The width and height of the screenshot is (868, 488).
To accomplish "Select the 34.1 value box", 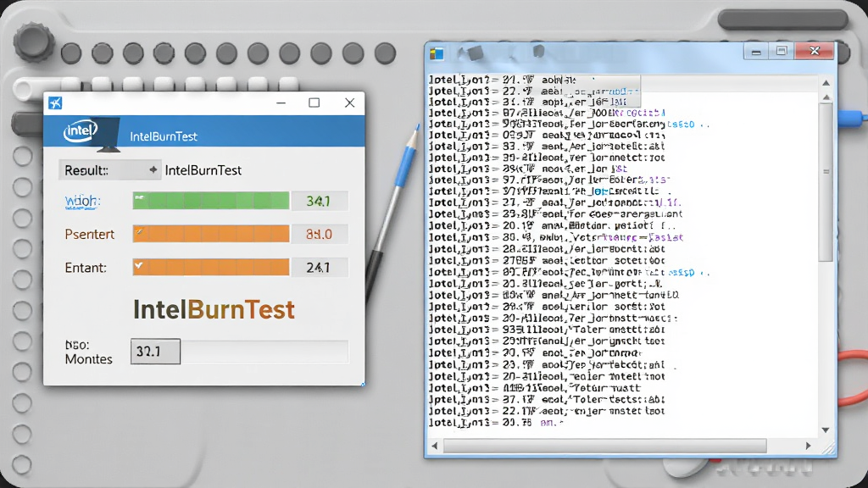I will coord(320,201).
